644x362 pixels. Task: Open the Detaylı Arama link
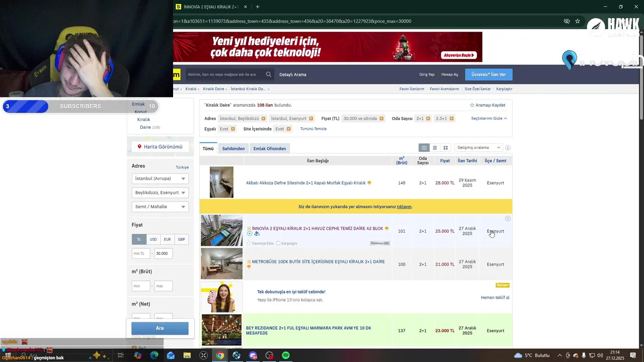293,74
